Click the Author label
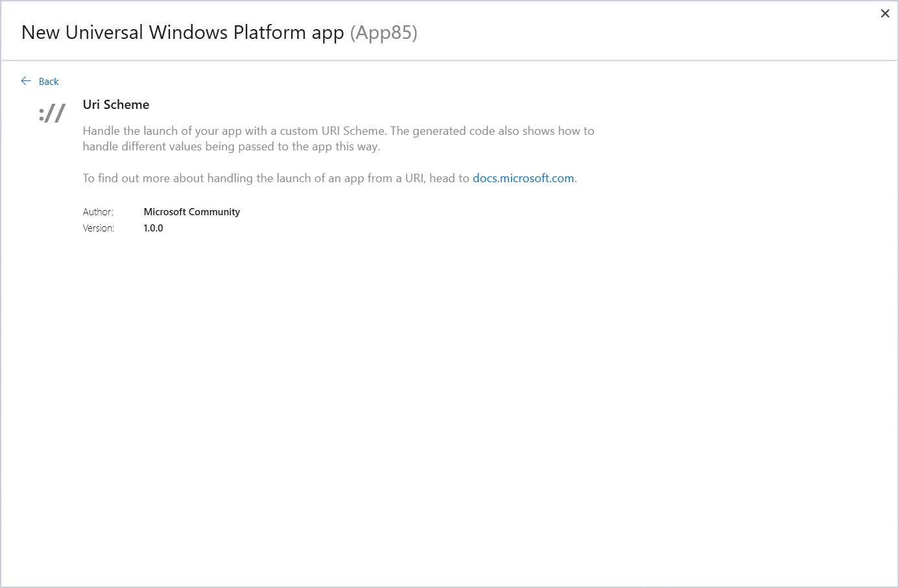899x588 pixels. click(97, 211)
